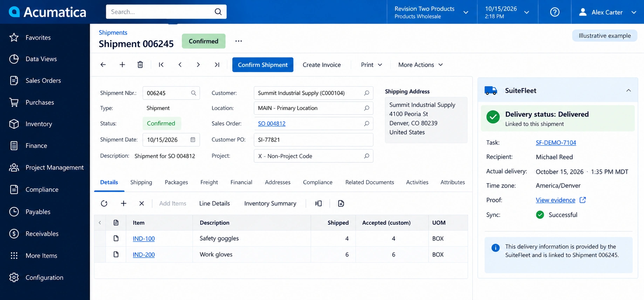Image resolution: width=644 pixels, height=300 pixels.
Task: Switch to the Packages tab
Action: (176, 182)
